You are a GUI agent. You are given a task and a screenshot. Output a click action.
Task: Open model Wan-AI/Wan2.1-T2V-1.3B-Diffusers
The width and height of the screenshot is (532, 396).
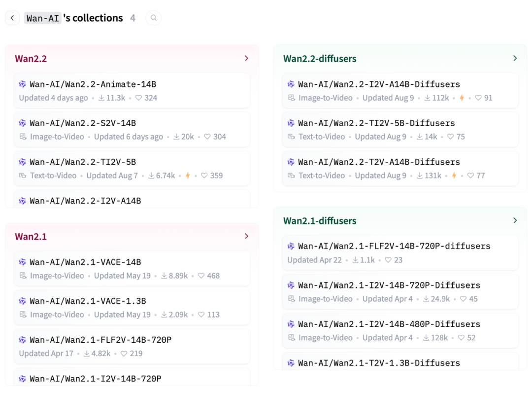pyautogui.click(x=400, y=361)
